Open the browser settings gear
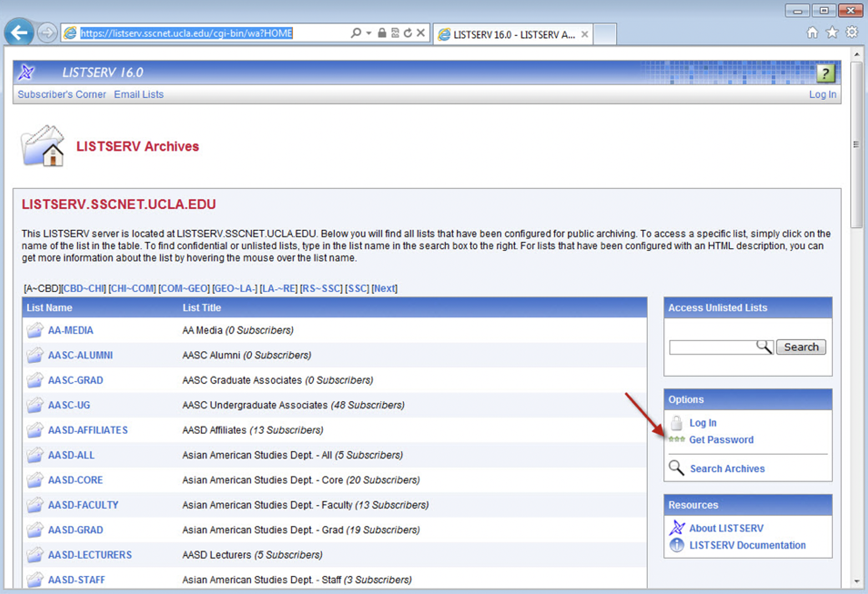 pyautogui.click(x=851, y=33)
